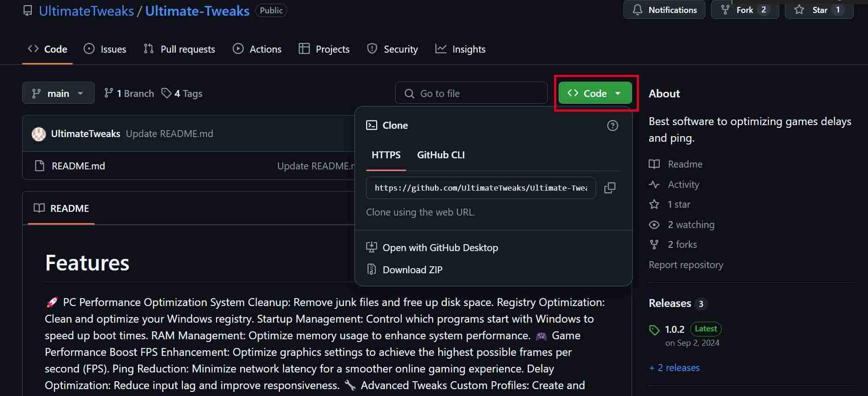
Task: Click the eye icon beside 2 watching
Action: tap(654, 225)
